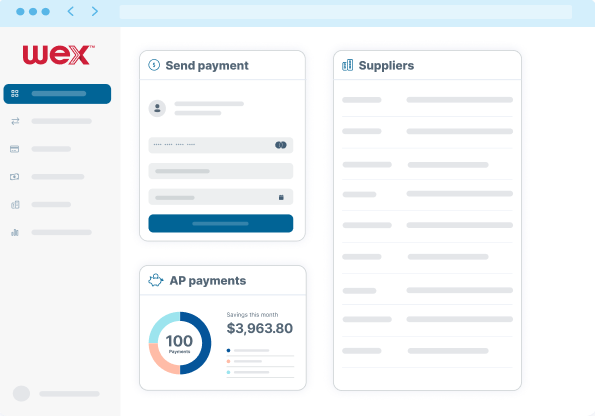Image resolution: width=595 pixels, height=416 pixels.
Task: Open the calendar icon in the date field
Action: 281,197
